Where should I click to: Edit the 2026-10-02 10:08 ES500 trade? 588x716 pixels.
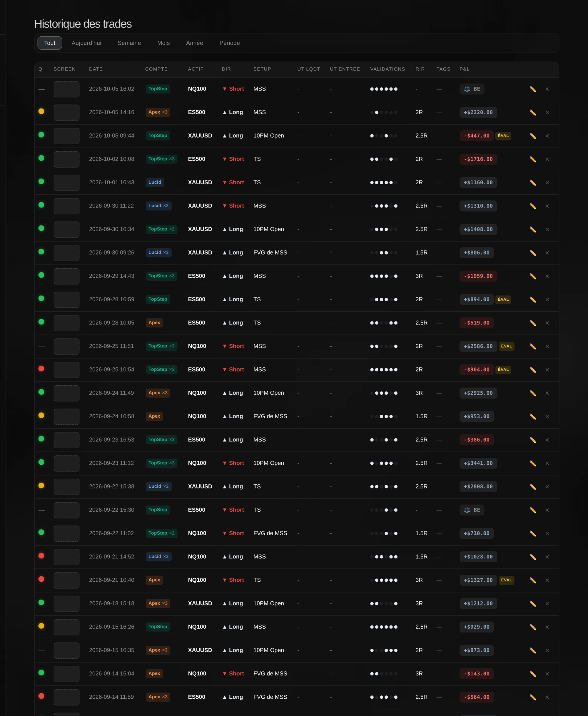click(x=532, y=159)
